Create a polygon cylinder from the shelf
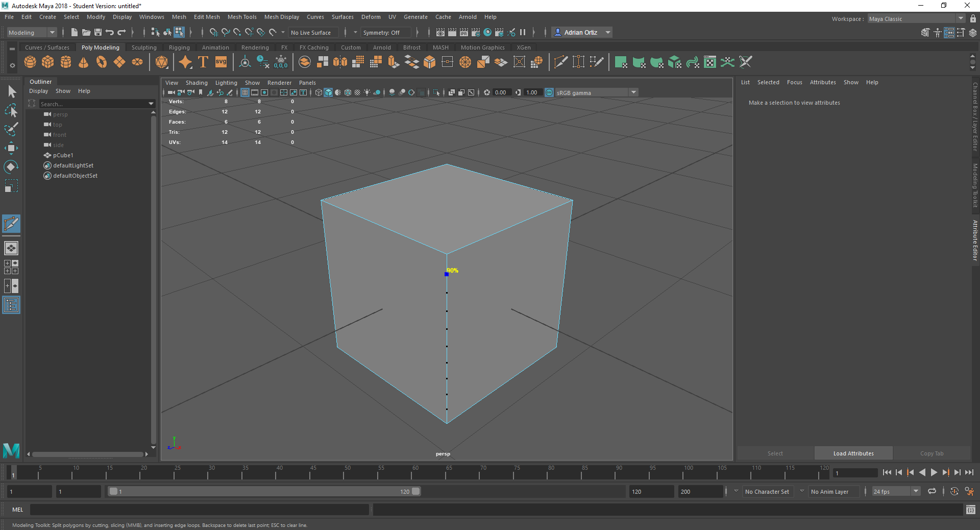 tap(66, 62)
